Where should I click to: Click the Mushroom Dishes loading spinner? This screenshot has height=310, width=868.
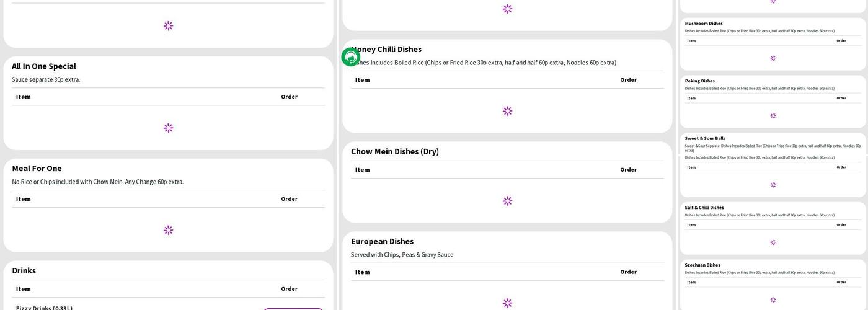(x=773, y=58)
